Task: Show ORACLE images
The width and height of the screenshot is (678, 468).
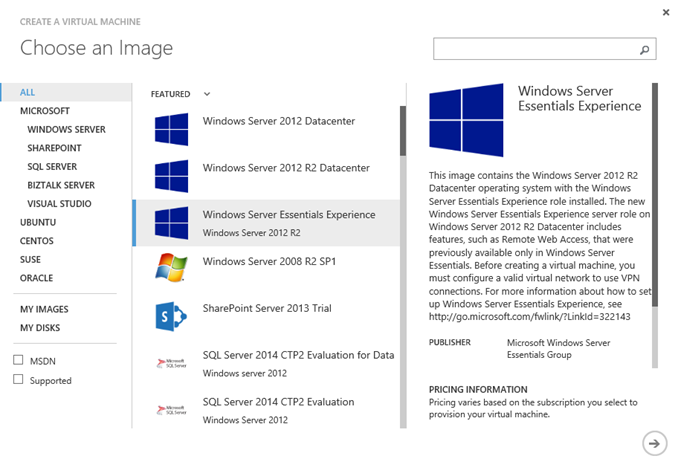Action: [36, 278]
